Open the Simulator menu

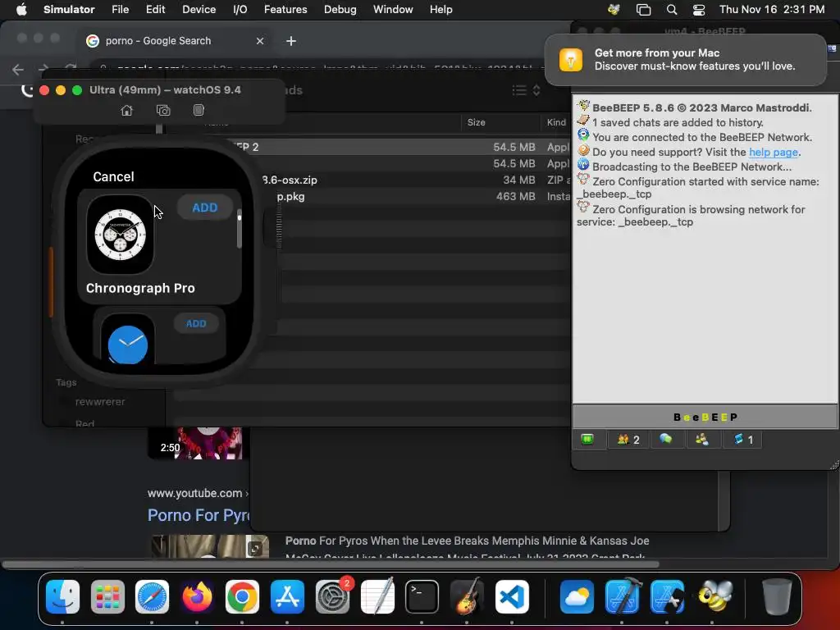(x=69, y=9)
